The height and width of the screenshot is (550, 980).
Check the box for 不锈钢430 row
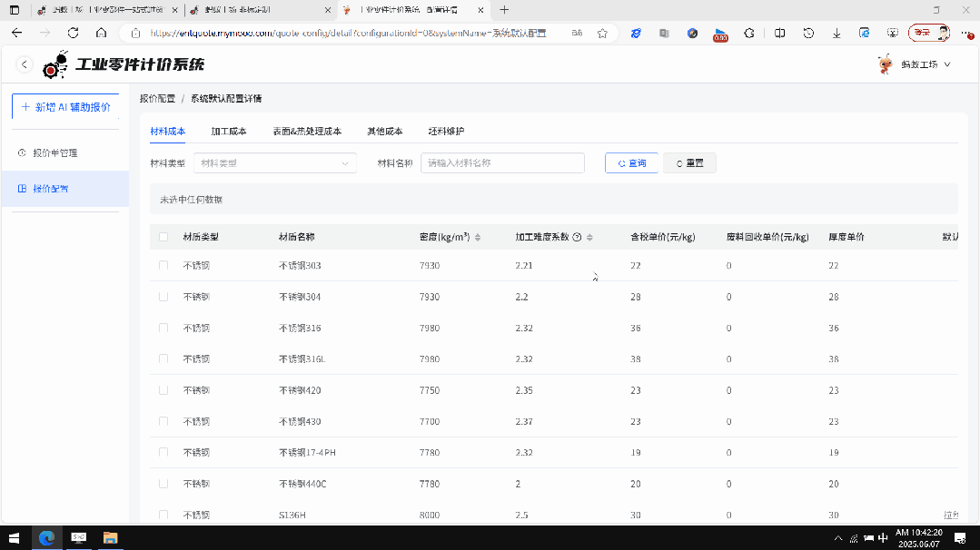[163, 421]
